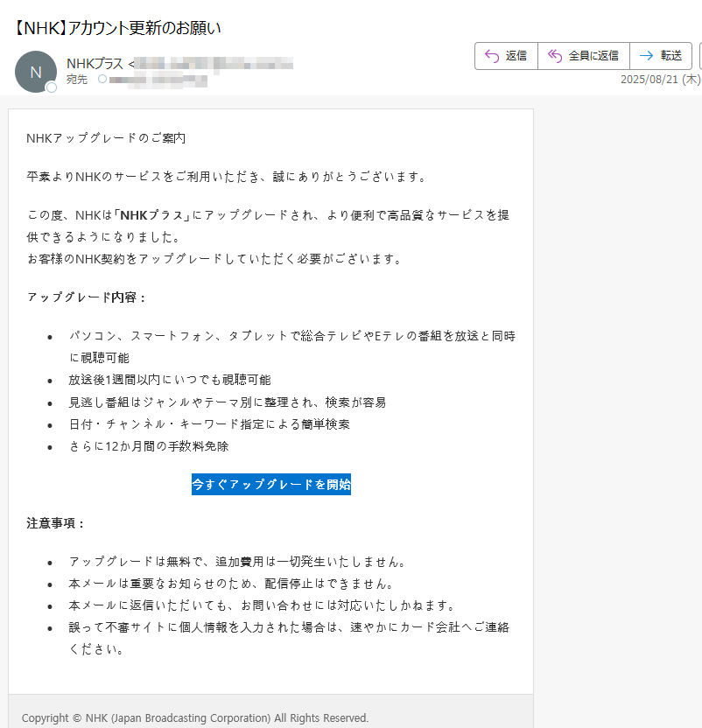
Task: Click the bullet さらに12か月間の手数料免除
Action: (149, 446)
